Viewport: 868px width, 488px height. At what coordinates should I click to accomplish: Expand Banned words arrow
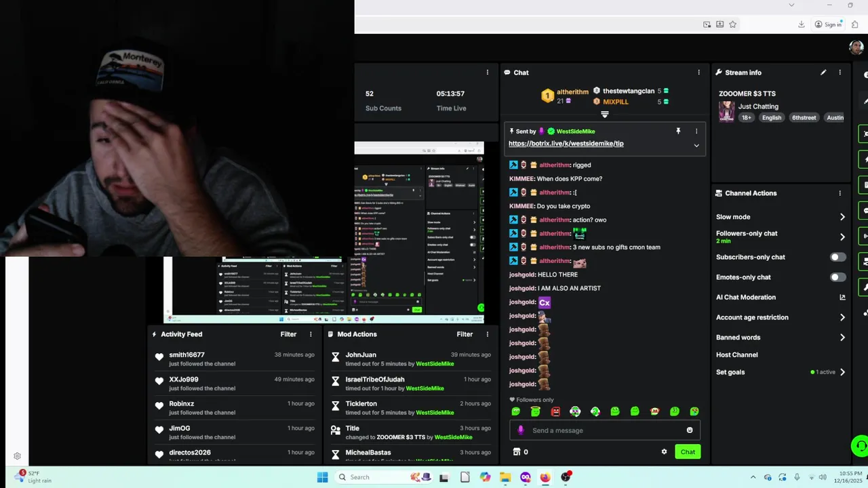842,338
